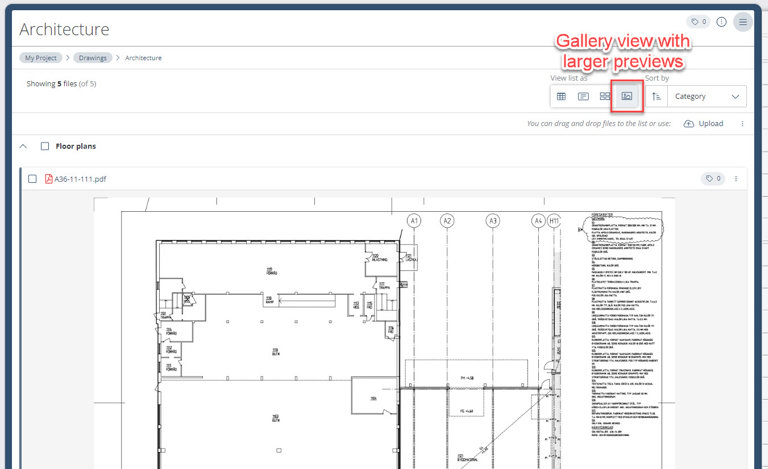
Task: Open the floor plan drawing preview
Action: tap(384, 333)
